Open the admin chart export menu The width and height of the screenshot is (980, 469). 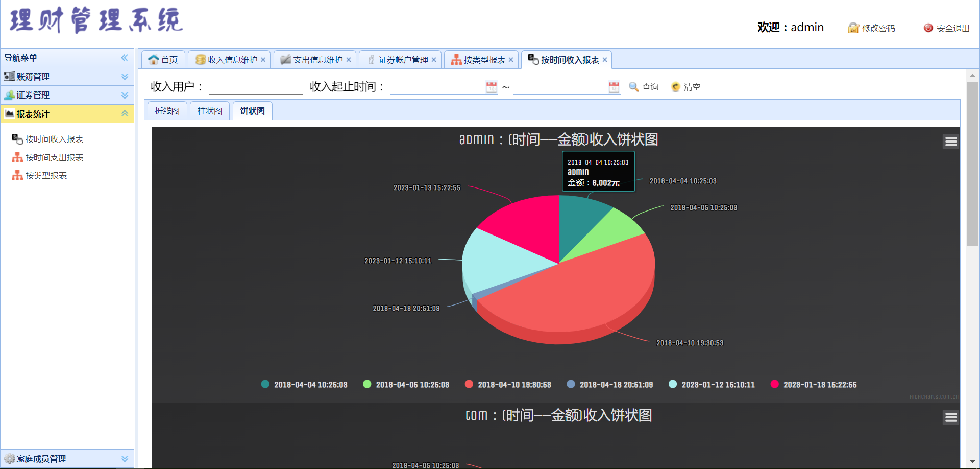point(951,142)
